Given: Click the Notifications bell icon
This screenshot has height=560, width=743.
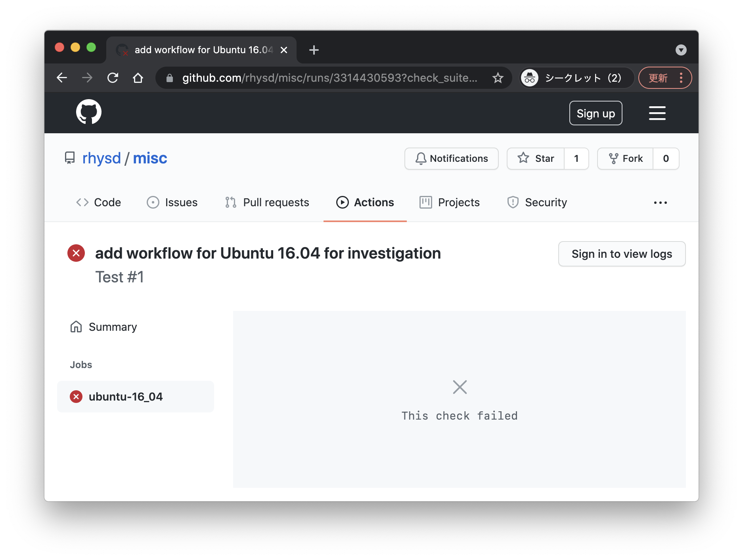Looking at the screenshot, I should point(421,158).
